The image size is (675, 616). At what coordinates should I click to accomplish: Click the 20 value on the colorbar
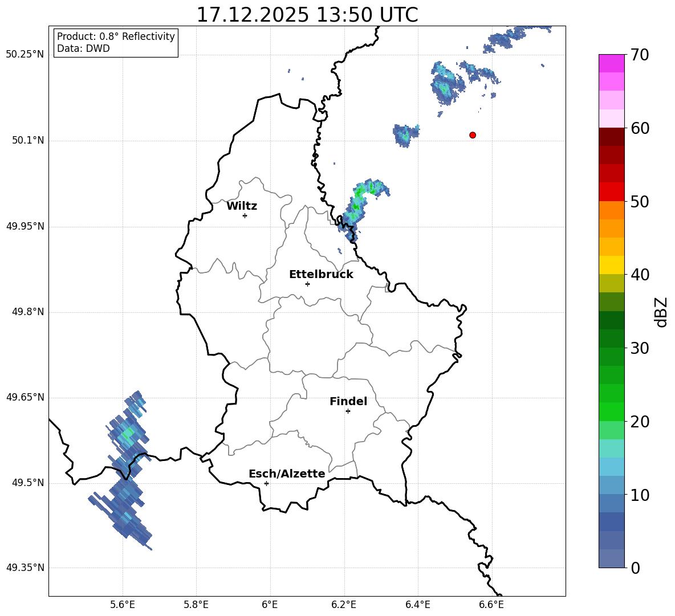(x=640, y=422)
